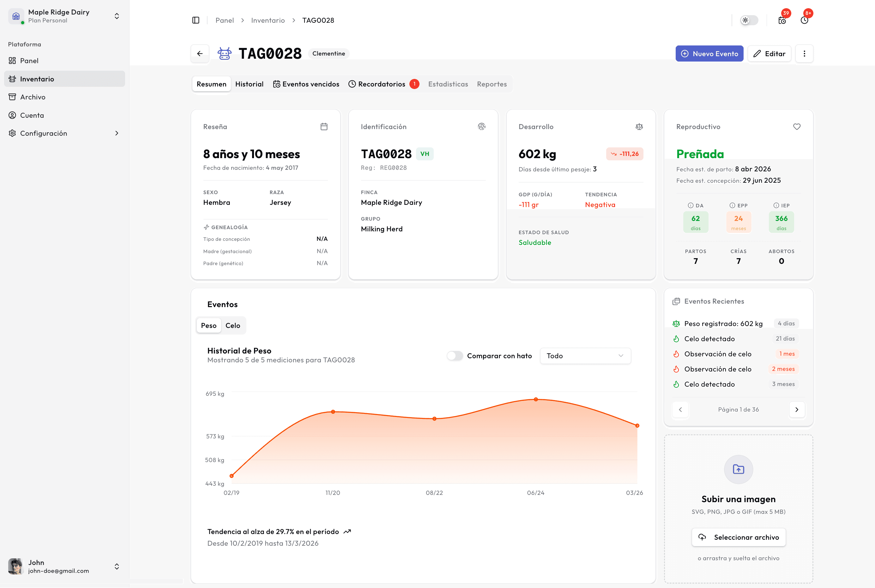Open the Todo period dropdown

point(585,355)
